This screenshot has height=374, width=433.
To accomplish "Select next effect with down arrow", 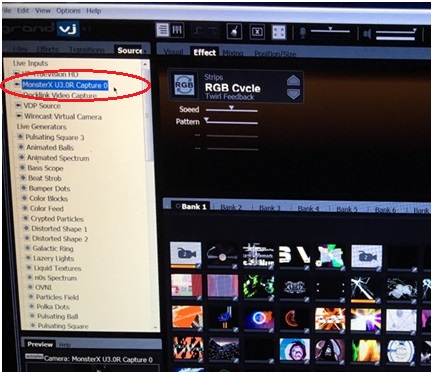I will click(x=293, y=94).
